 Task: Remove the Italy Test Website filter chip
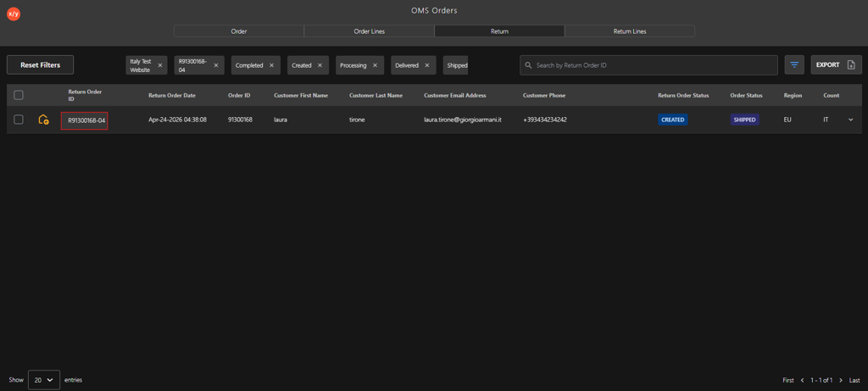point(160,65)
